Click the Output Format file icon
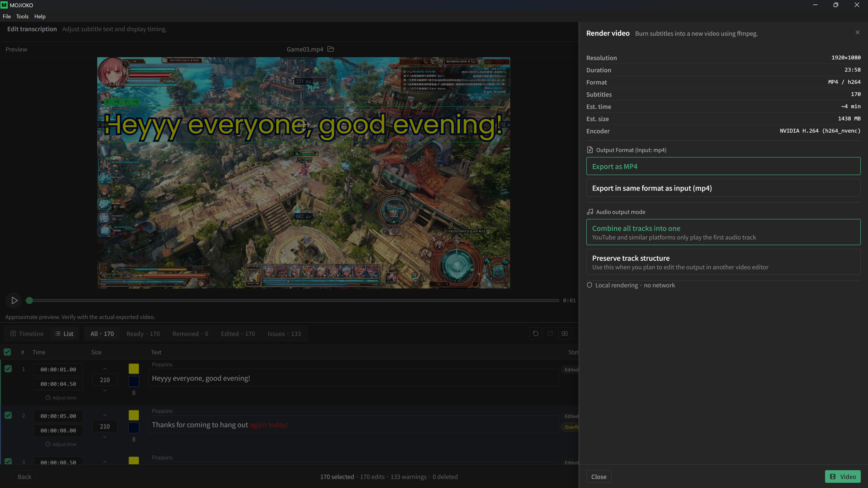Screen dimensions: 868x488 click(590, 150)
